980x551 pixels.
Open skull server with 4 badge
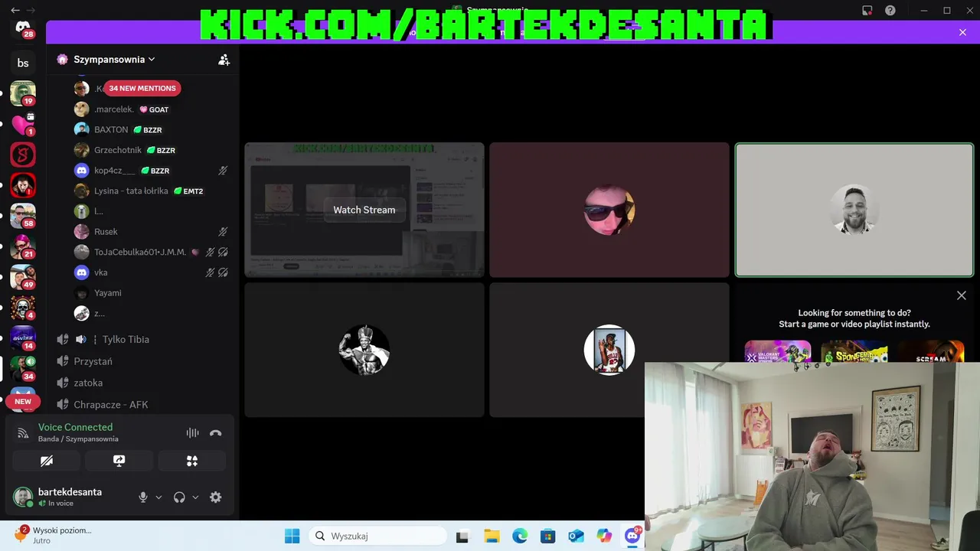(x=23, y=308)
